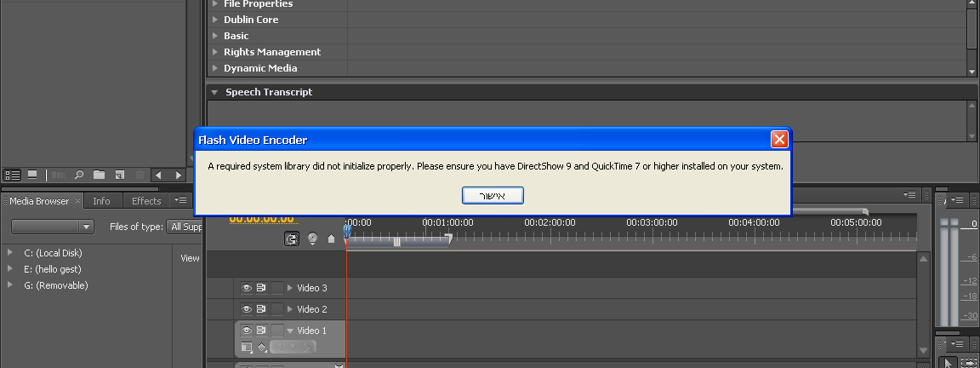Select the Track Select tool
The image size is (980, 368).
[x=967, y=362]
